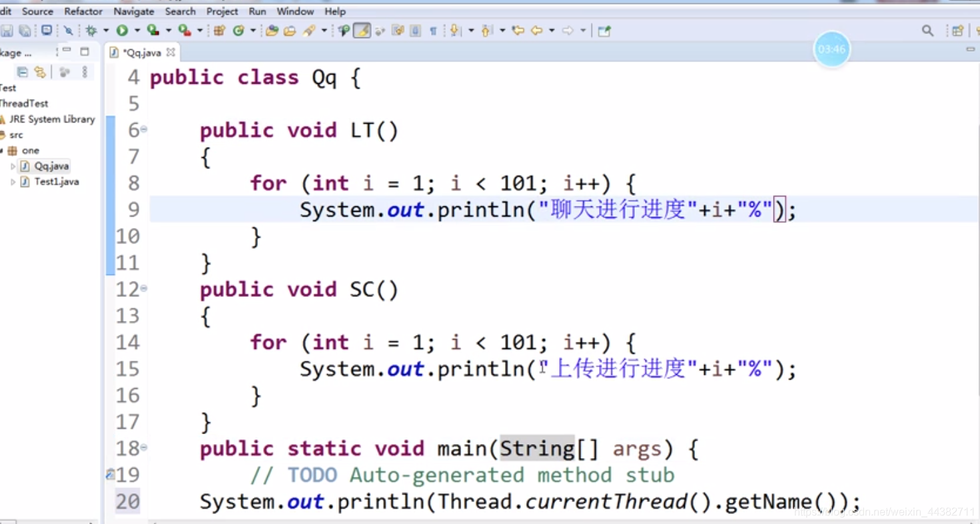The image size is (980, 524).
Task: Click the Search flashlight toolbar icon
Action: click(309, 31)
